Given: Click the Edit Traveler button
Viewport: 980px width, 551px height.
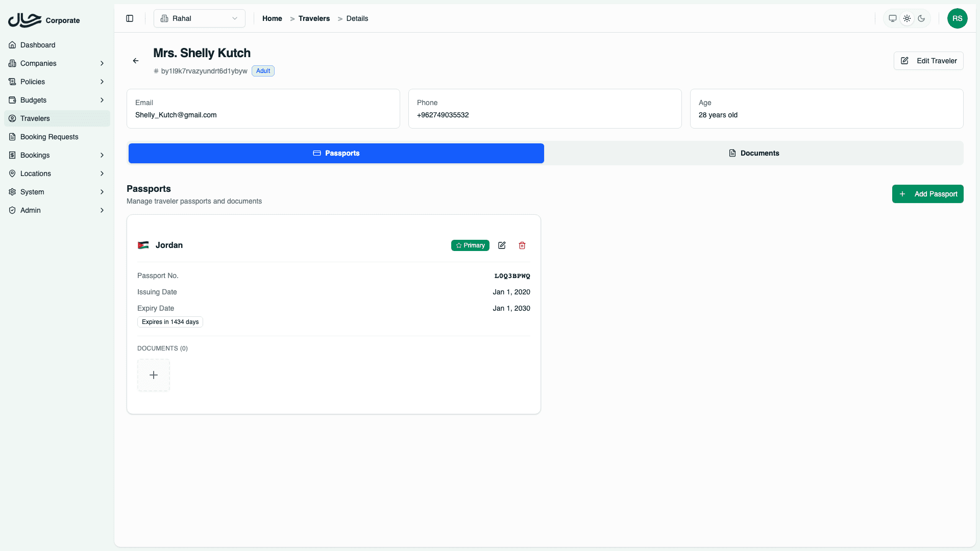Looking at the screenshot, I should pyautogui.click(x=928, y=61).
